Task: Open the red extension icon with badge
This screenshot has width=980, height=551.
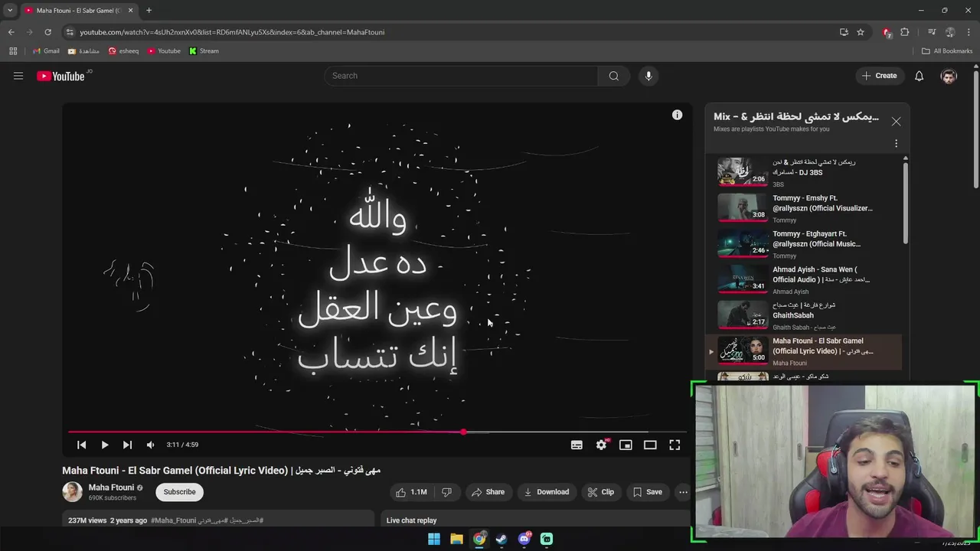Action: [887, 32]
